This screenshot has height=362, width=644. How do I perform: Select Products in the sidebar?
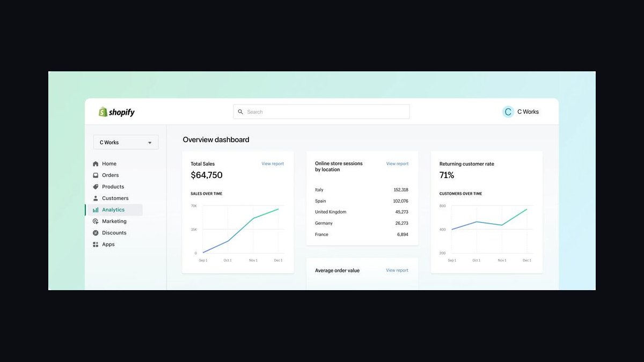[114, 187]
